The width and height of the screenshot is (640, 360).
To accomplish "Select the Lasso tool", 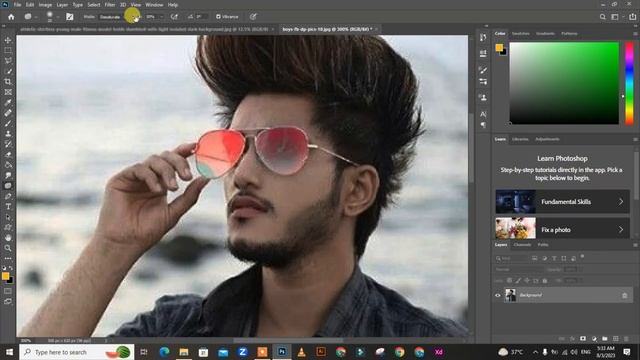I will point(8,61).
